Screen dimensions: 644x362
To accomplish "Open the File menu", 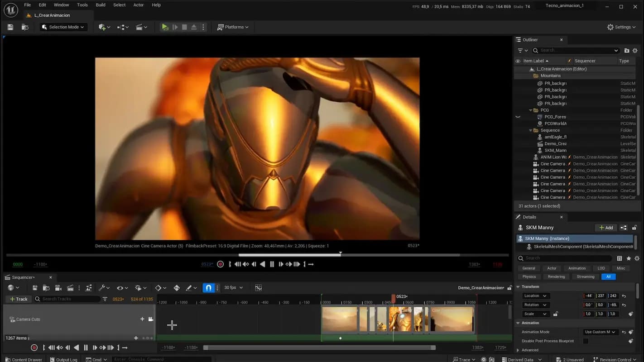I will [28, 5].
